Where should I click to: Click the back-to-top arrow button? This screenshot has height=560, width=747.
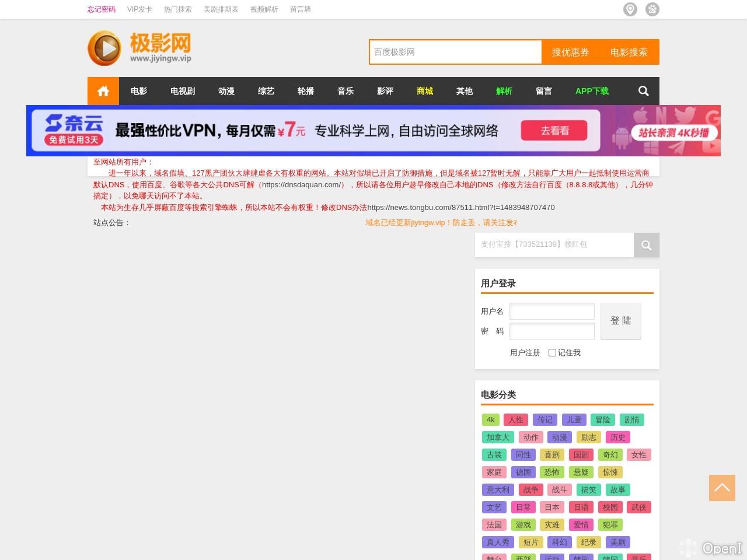pyautogui.click(x=722, y=488)
